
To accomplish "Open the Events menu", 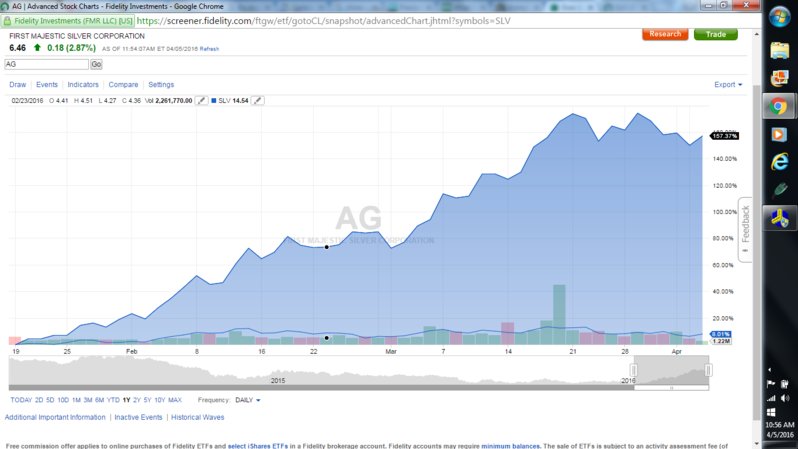I will (47, 85).
